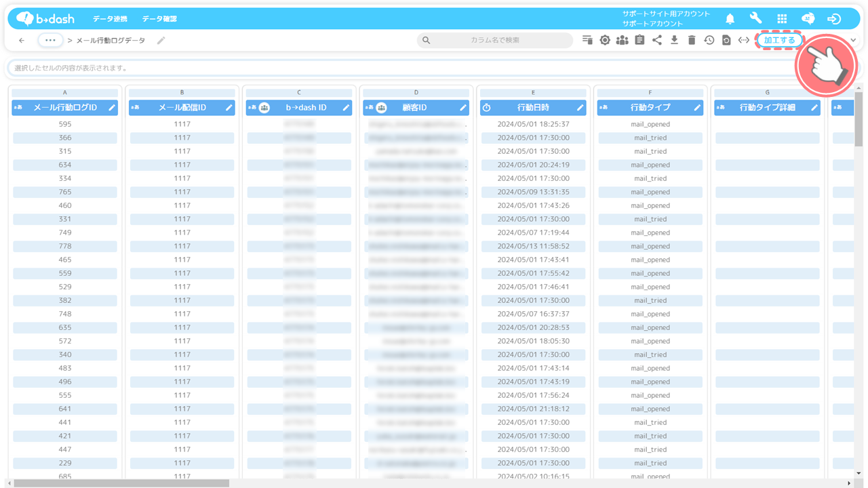Screen dimensions: 868x488
Task: Click the horizontal scrollbar thumb
Action: [x=121, y=483]
